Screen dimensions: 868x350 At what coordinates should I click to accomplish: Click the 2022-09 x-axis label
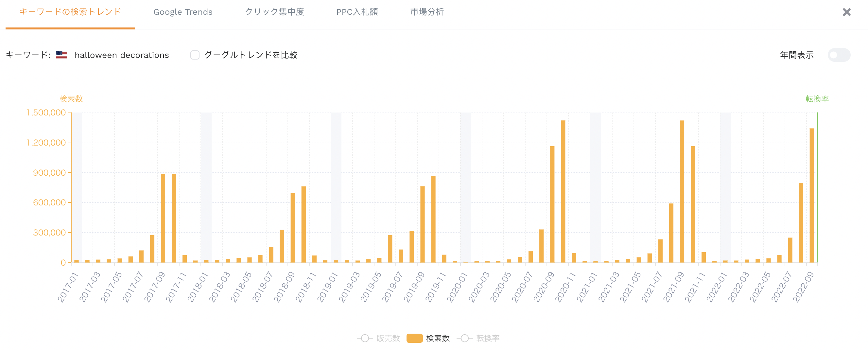point(804,287)
